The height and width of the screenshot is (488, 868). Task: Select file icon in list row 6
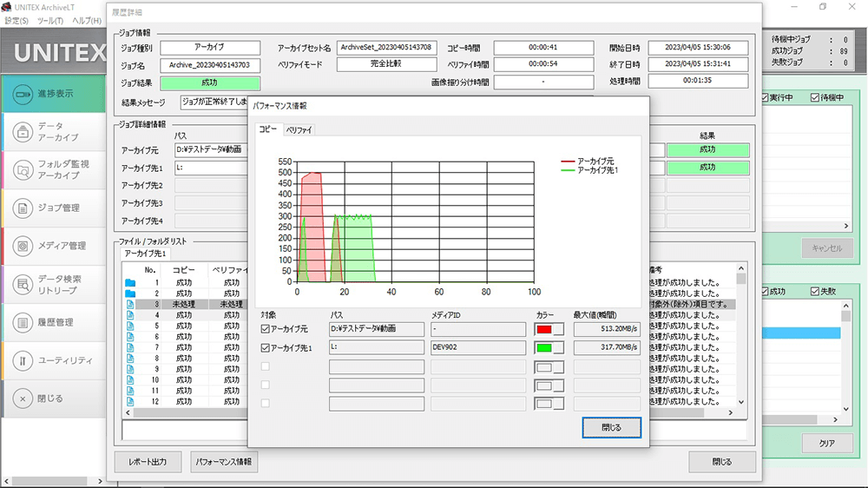coord(130,337)
